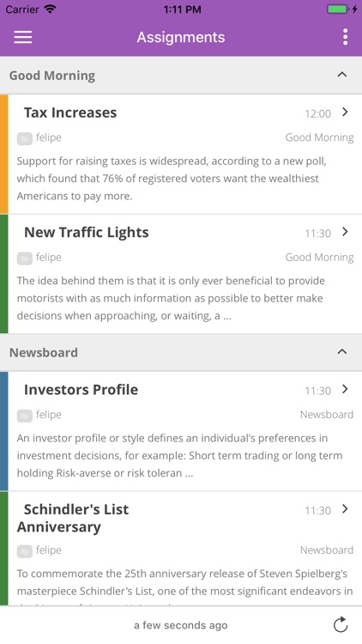Screen dimensions: 362x644
Task: Open Tax Increases via its chevron arrow
Action: pyautogui.click(x=345, y=112)
